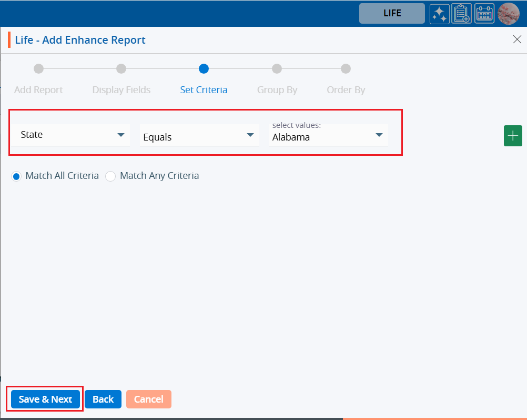Open the clipboard add-task icon
Screen dimensions: 527x420
click(x=461, y=14)
